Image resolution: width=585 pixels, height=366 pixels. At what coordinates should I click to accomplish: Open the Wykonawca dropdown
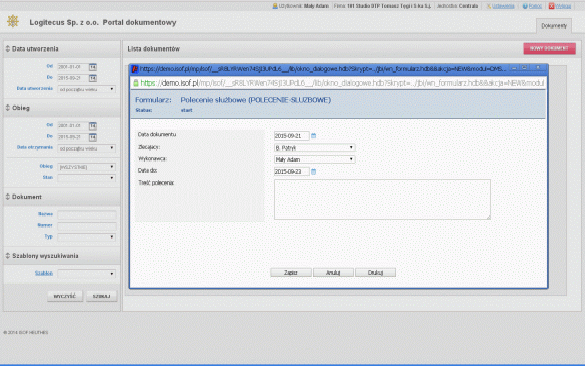(x=314, y=159)
